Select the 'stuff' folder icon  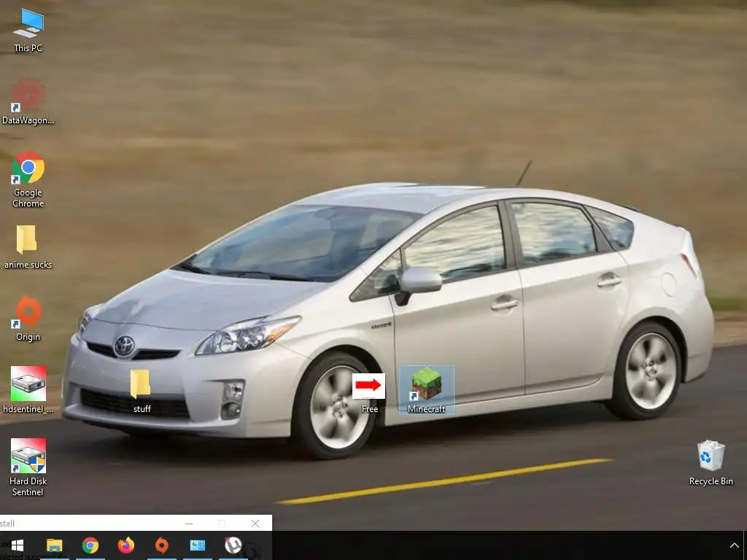pos(141,384)
